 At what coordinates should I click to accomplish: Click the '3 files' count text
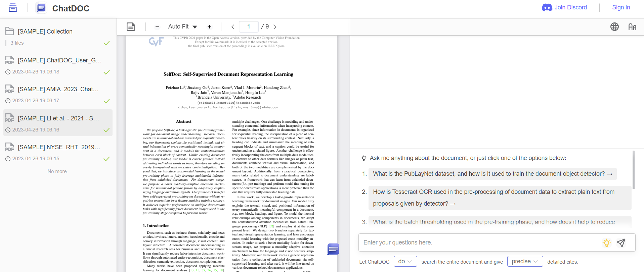[x=17, y=43]
